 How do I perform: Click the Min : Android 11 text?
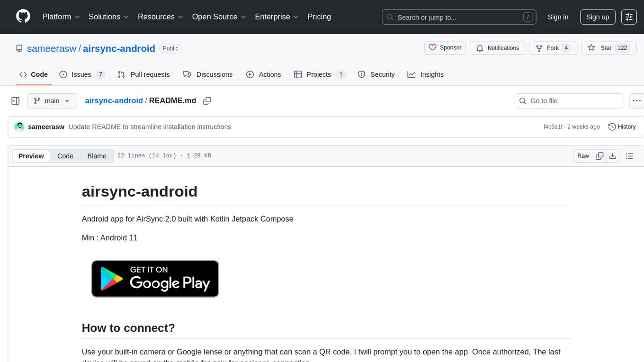tap(110, 237)
